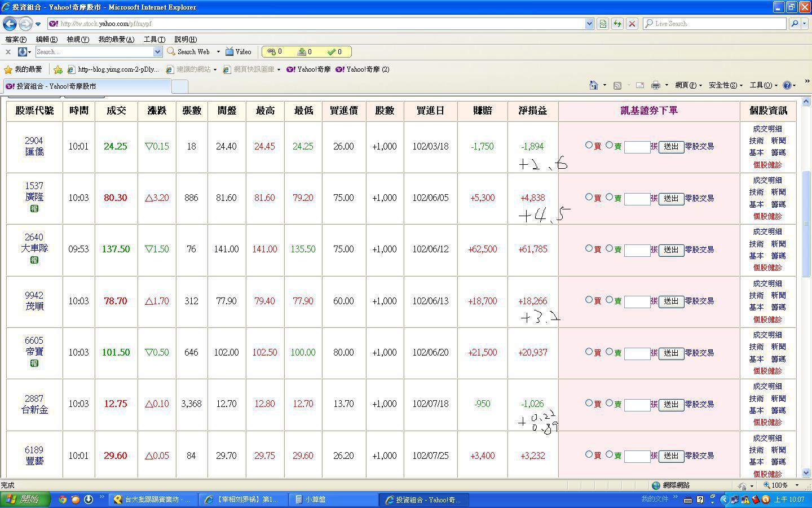Viewport: 812px width, 508px height.
Task: Select the 買 radio for stock 6605
Action: point(589,351)
